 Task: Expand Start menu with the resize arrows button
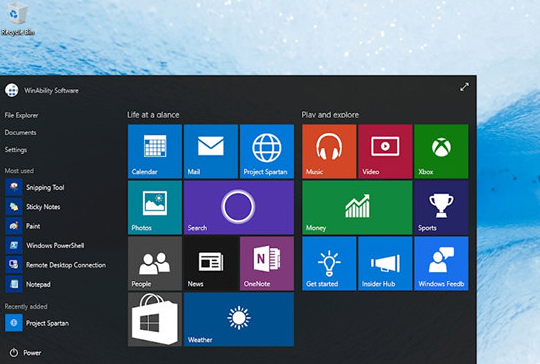(x=464, y=87)
